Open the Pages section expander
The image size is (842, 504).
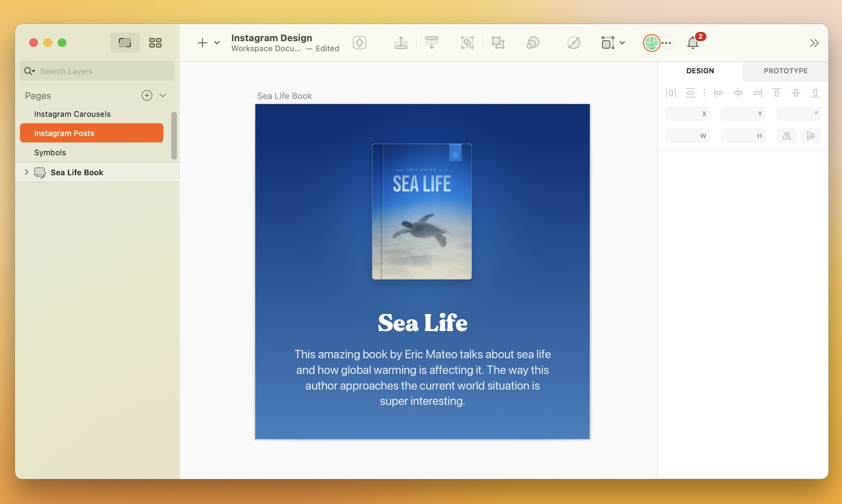click(x=163, y=95)
